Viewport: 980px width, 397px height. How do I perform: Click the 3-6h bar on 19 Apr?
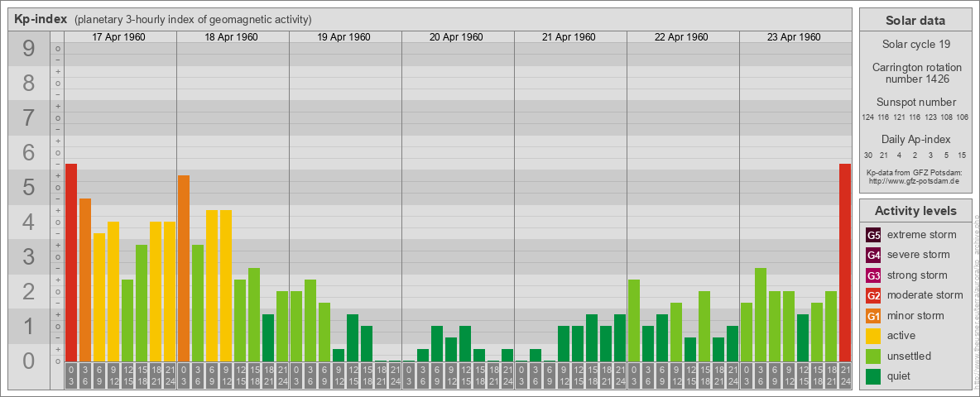(310, 320)
